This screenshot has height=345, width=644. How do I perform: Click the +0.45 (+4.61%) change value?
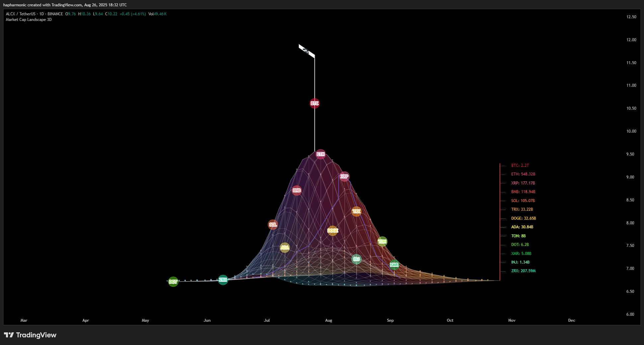pyautogui.click(x=133, y=14)
